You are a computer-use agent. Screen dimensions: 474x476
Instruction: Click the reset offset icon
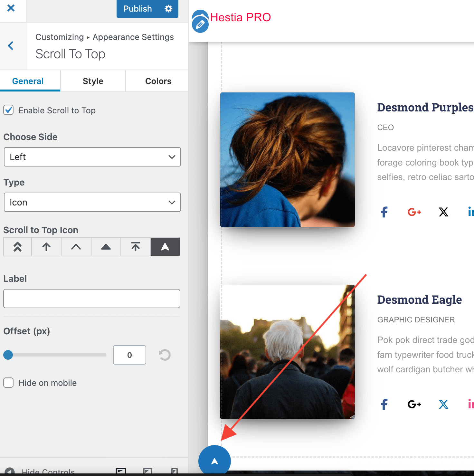[x=165, y=355]
